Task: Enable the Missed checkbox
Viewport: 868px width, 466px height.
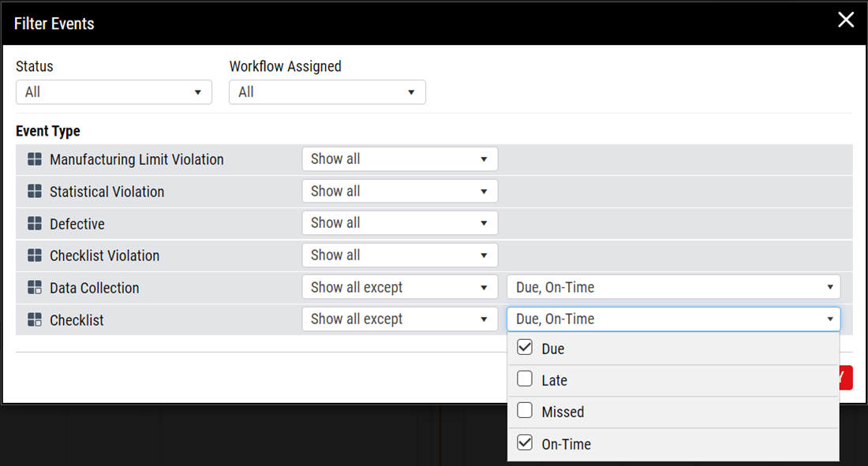Action: coord(525,411)
